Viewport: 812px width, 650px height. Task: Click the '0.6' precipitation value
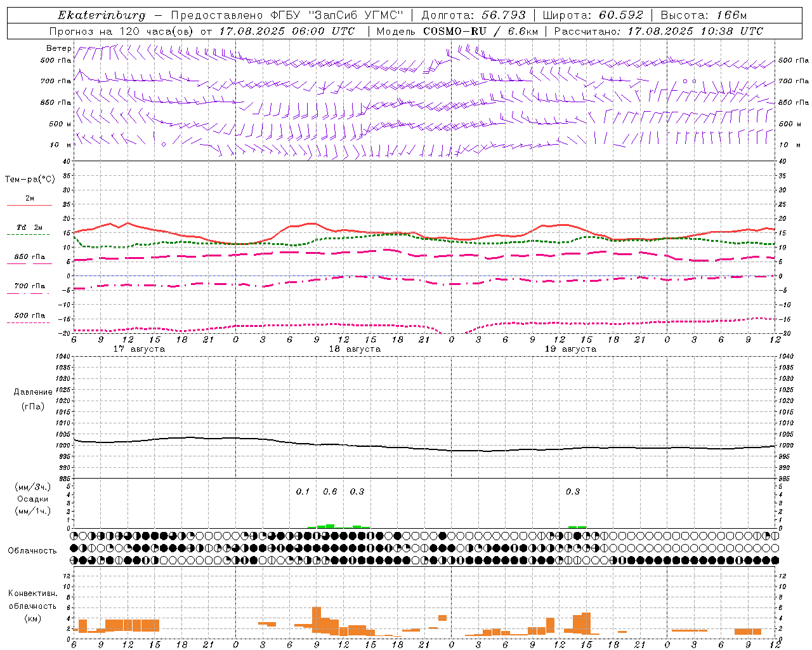330,491
